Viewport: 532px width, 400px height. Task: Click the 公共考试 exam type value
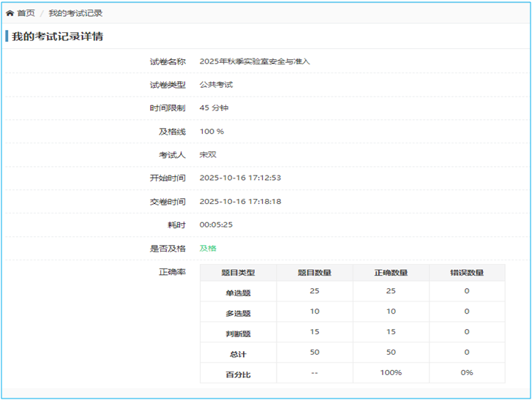[x=216, y=85]
